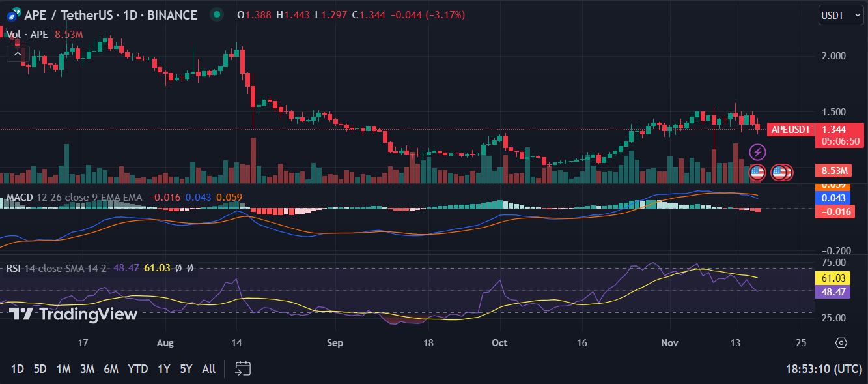
Task: Click the Aug date on time axis
Action: click(x=165, y=343)
